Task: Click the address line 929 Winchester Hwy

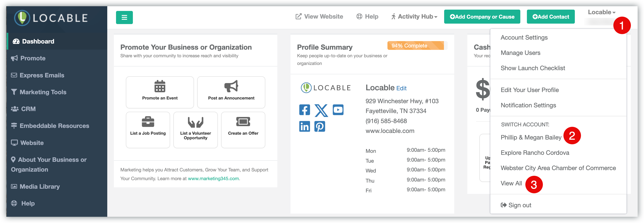Action: click(x=402, y=101)
